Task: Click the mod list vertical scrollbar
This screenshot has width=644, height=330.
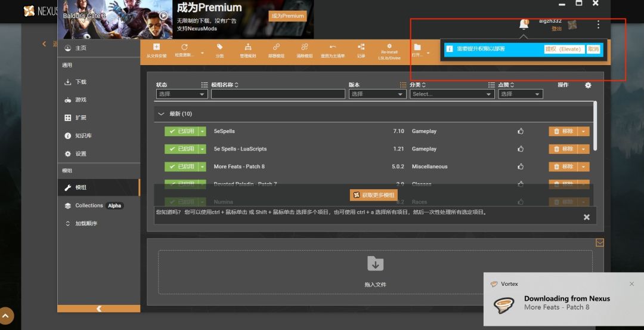Action: tap(595, 126)
